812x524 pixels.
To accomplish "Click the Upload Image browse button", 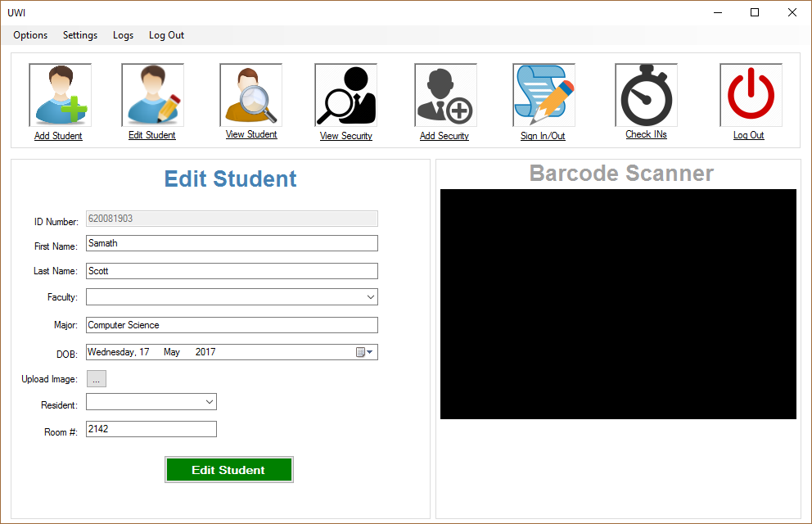I will [97, 379].
